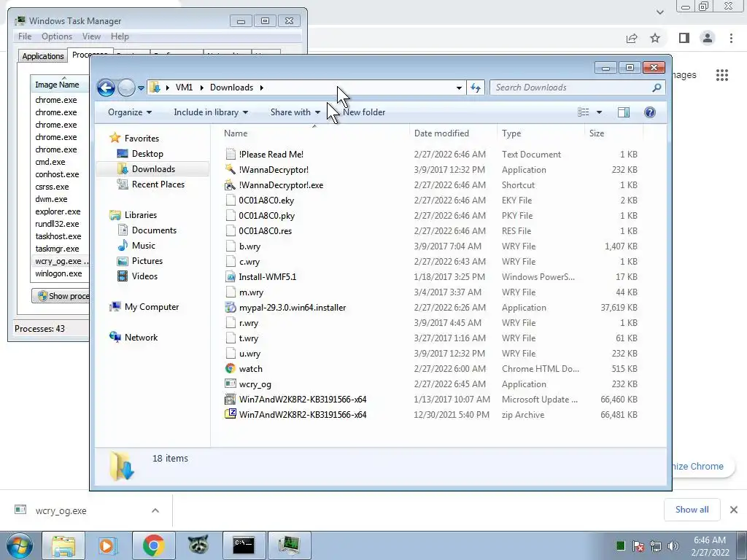
Task: Toggle the preview pane icon
Action: pyautogui.click(x=624, y=112)
